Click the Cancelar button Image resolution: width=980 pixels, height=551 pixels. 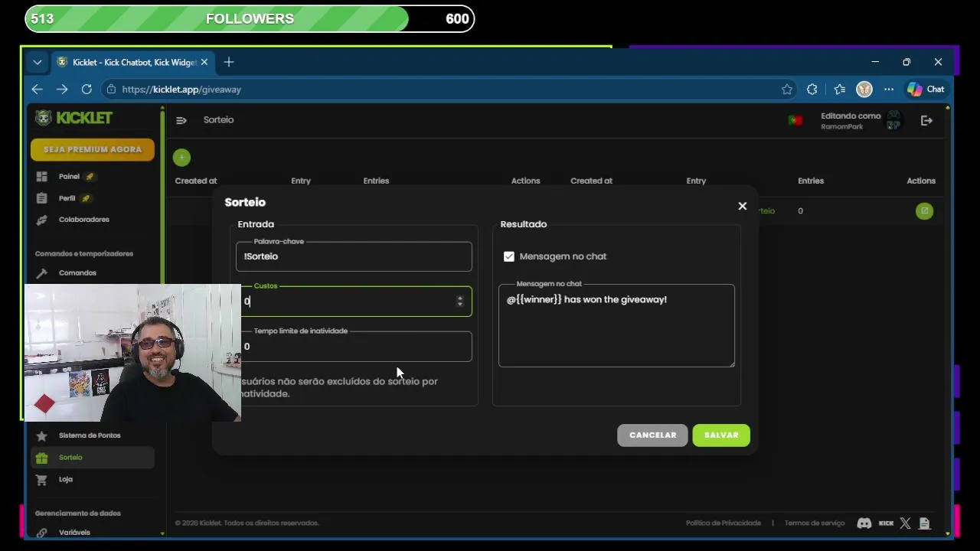[x=652, y=435]
